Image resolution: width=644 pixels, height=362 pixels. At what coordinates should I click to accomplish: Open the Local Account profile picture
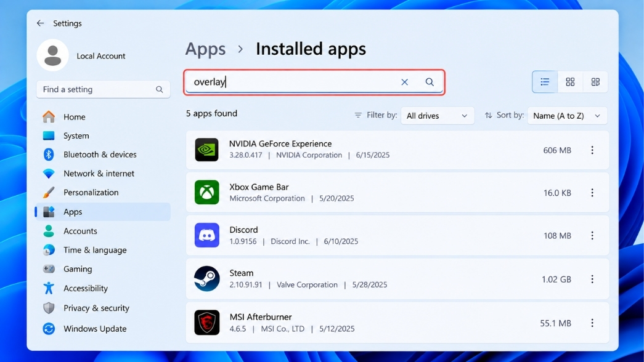tap(52, 55)
